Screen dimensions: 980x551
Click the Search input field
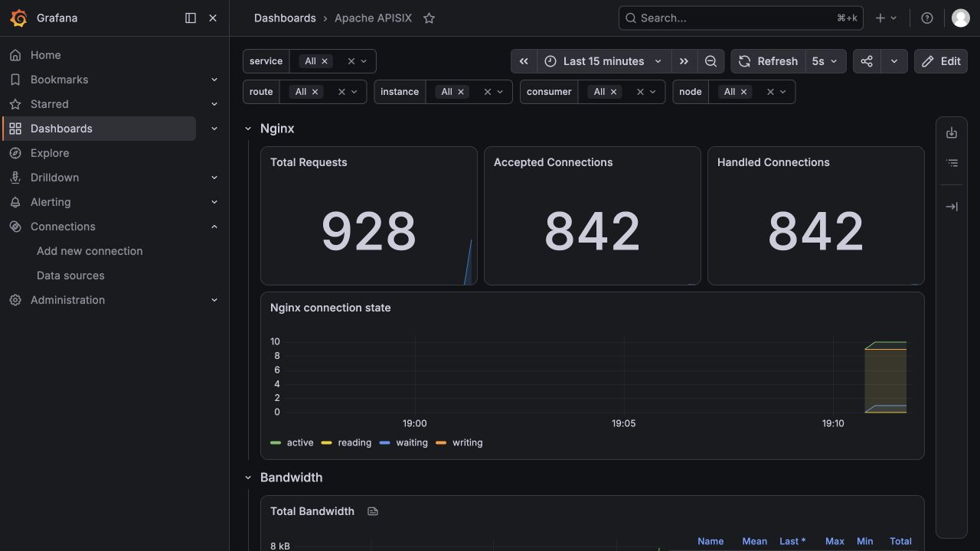[x=740, y=18]
